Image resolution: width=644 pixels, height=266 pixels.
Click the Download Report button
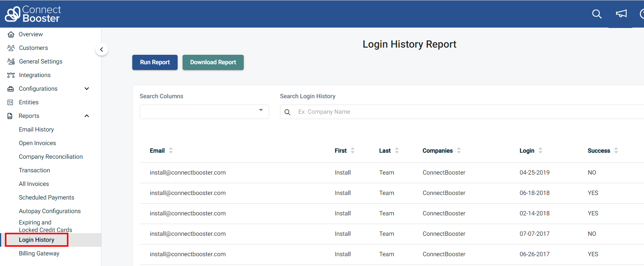pyautogui.click(x=213, y=62)
